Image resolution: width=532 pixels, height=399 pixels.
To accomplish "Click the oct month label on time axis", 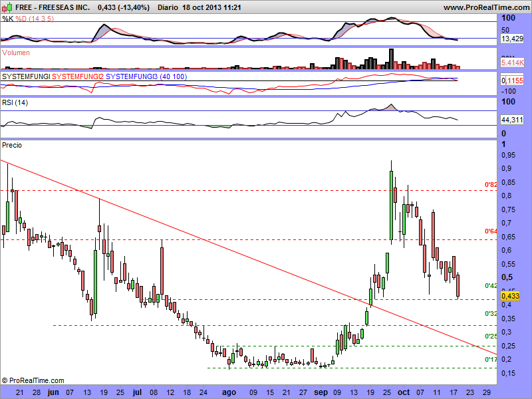I will [404, 392].
